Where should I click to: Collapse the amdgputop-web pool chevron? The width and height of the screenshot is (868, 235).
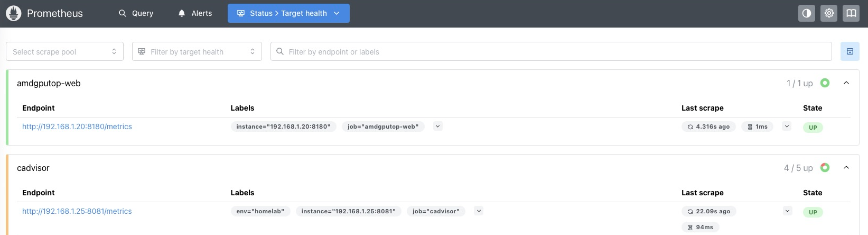(x=846, y=83)
